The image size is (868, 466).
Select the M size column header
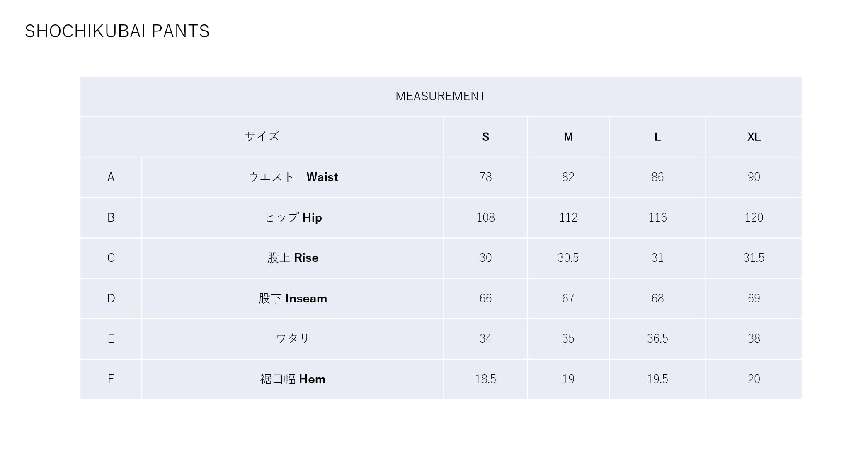[568, 137]
